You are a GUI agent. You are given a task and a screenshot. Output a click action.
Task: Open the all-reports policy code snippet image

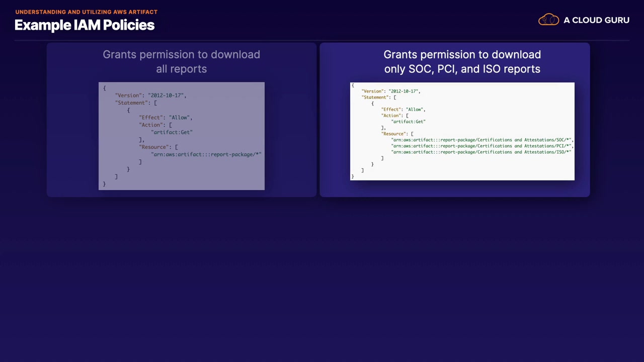(x=182, y=136)
